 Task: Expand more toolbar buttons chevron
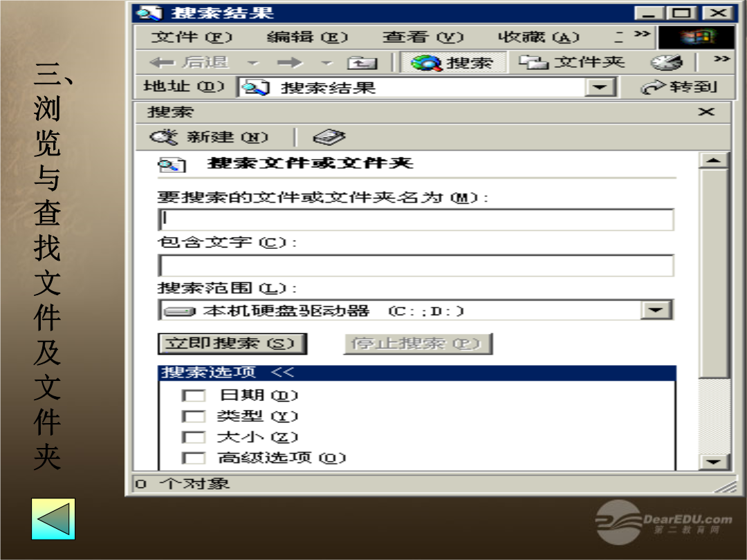tap(721, 59)
